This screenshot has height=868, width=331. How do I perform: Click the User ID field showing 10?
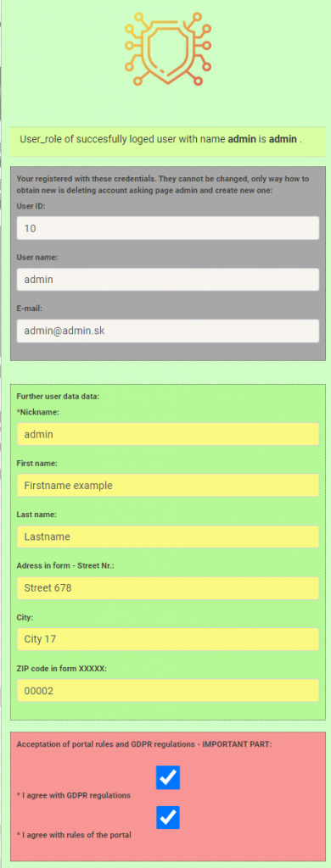pos(168,228)
